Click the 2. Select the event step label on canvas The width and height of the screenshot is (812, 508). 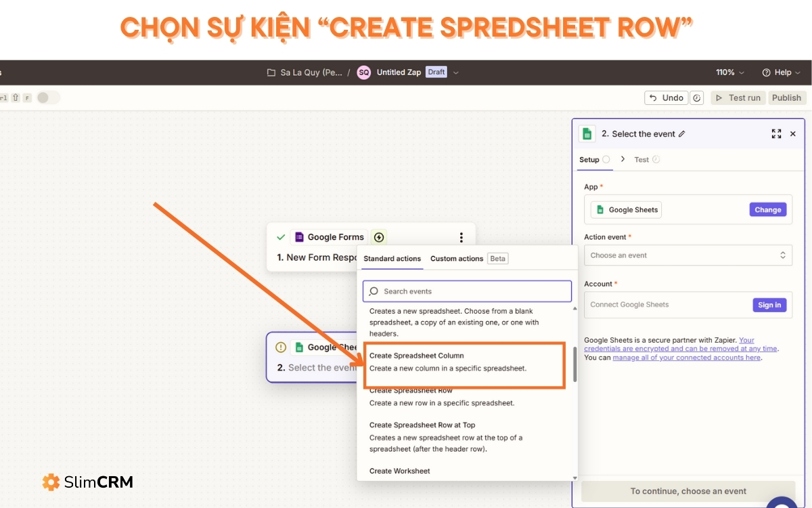(x=317, y=368)
